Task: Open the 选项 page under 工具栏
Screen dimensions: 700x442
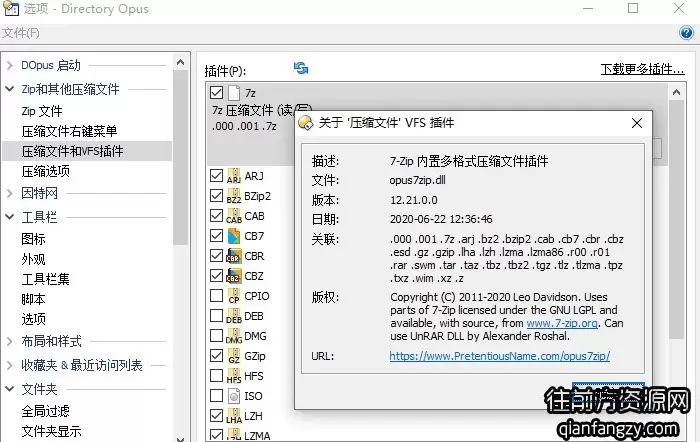Action: coord(33,319)
